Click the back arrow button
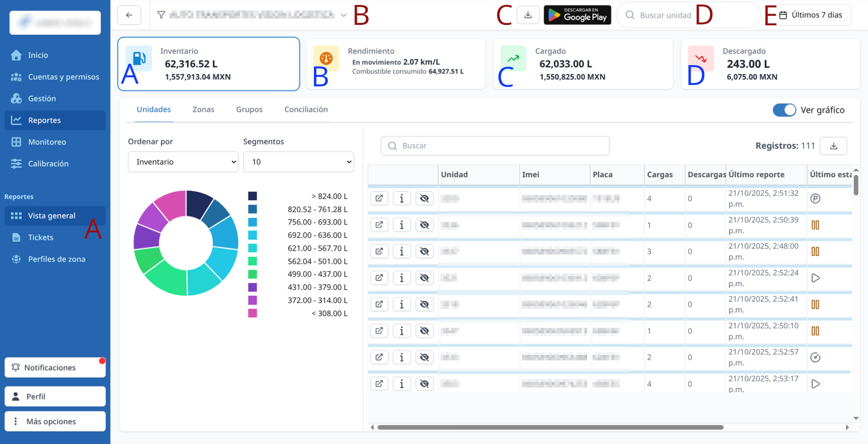This screenshot has height=444, width=868. [129, 15]
